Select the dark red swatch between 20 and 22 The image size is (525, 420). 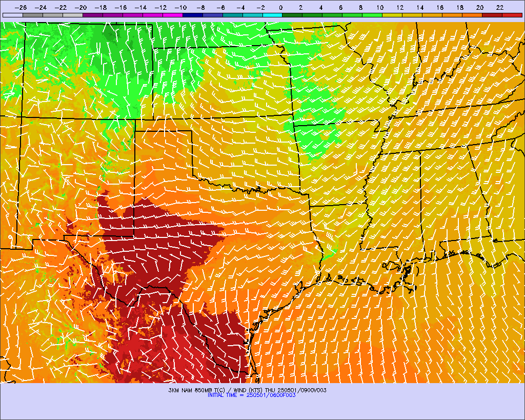(492, 15)
